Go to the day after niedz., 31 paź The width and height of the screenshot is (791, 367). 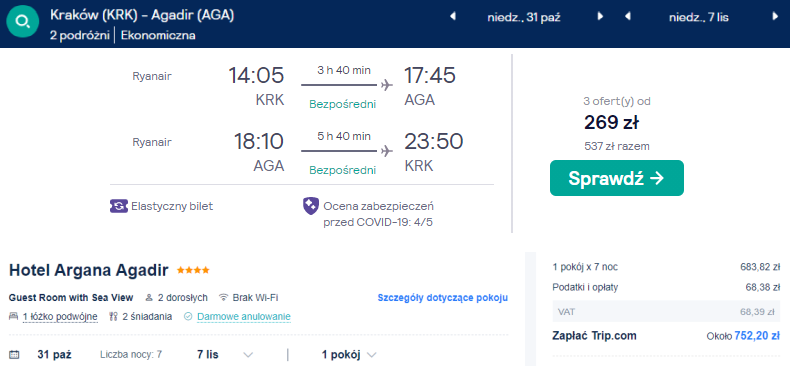(600, 17)
